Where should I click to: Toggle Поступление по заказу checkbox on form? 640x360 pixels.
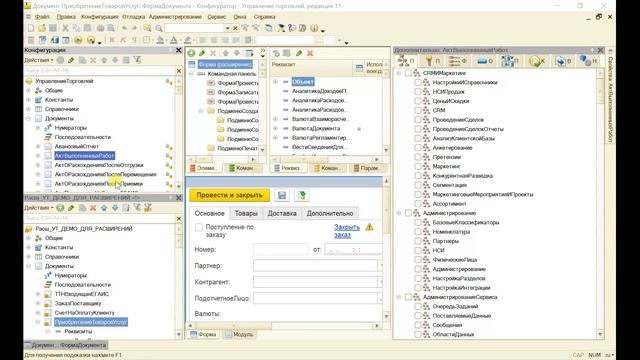pyautogui.click(x=199, y=227)
